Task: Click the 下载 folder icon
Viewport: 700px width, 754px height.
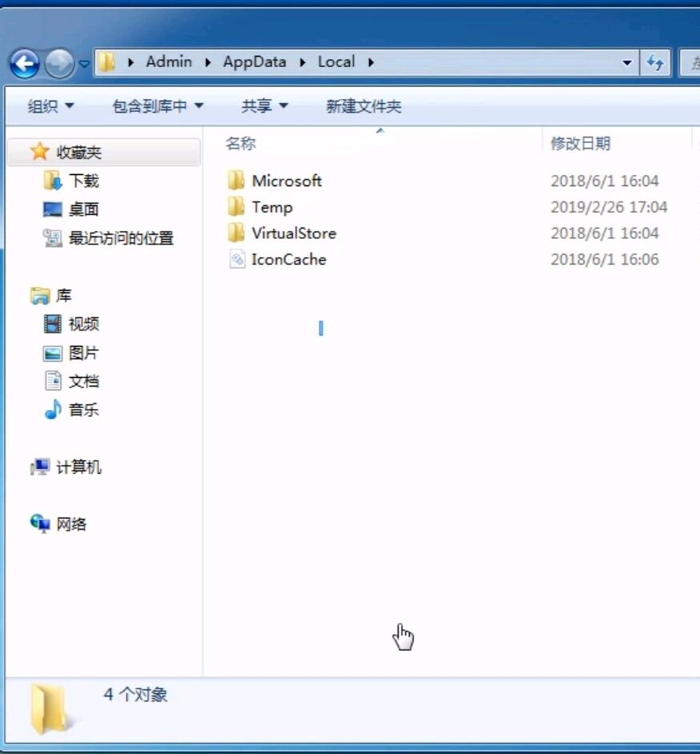Action: click(53, 181)
